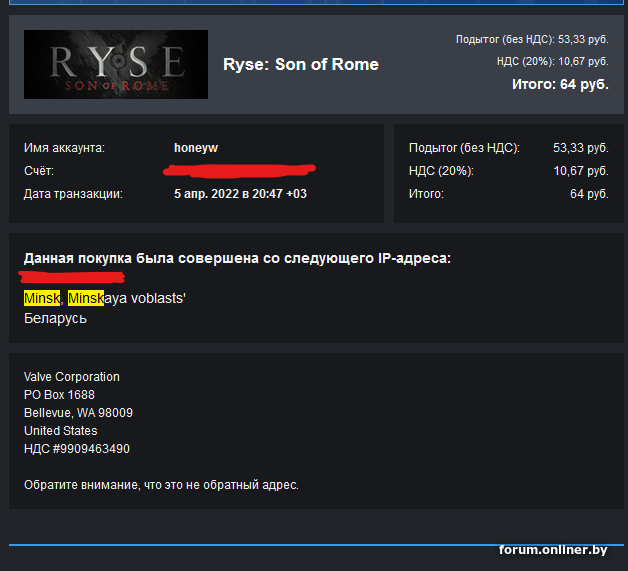Image resolution: width=628 pixels, height=571 pixels.
Task: Click the header НДС (20%): 10,67 руб. line
Action: point(553,61)
